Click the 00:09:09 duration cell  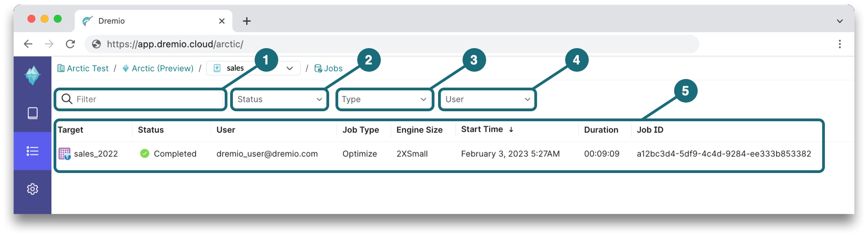[x=602, y=154]
